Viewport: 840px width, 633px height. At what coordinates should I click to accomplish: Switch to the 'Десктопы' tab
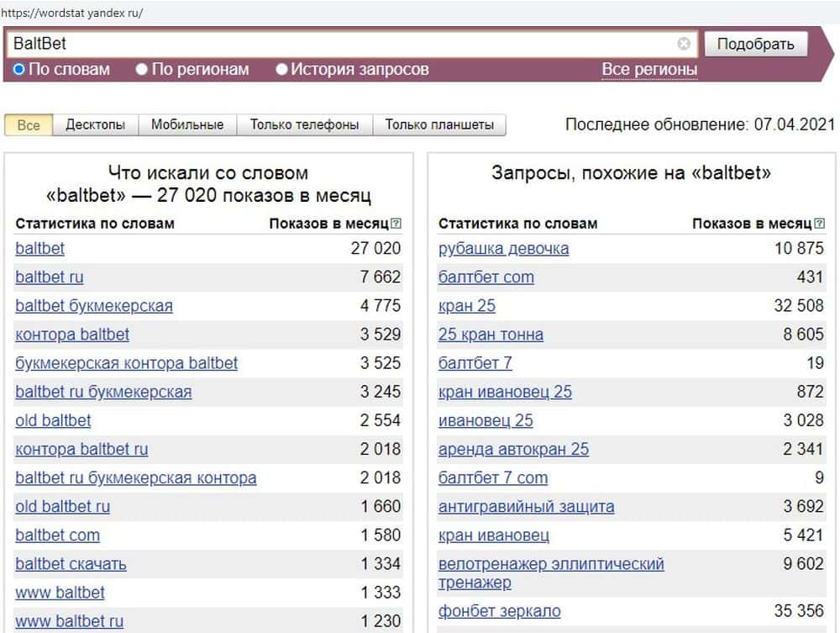[95, 124]
